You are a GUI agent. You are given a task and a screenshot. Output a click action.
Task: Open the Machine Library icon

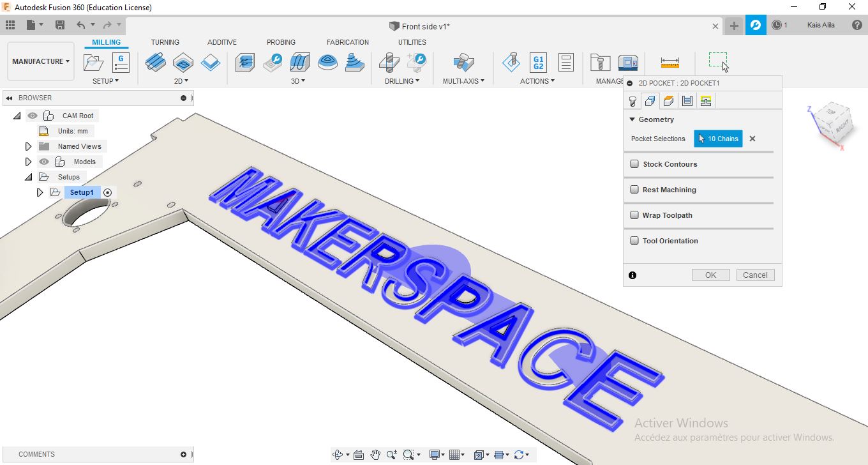pos(628,63)
